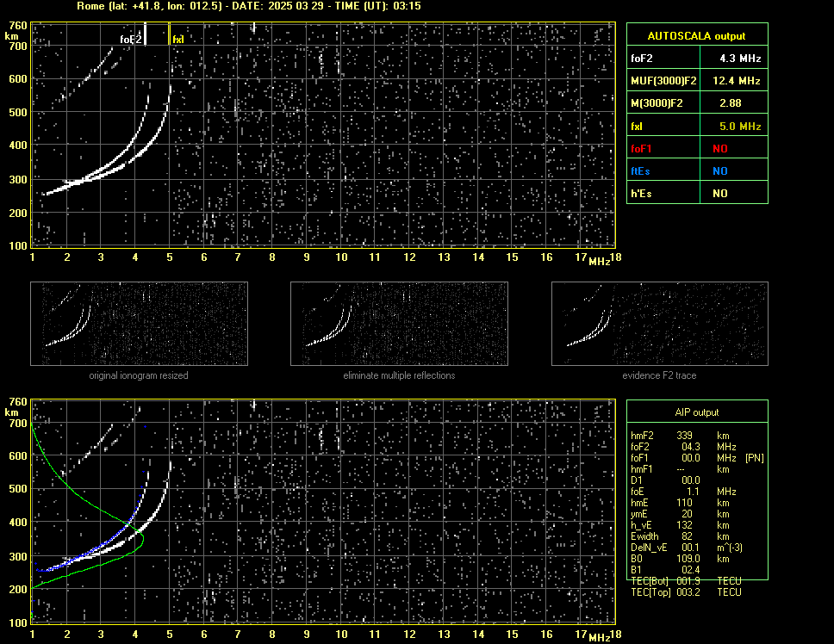Click the TEC[Top] 003.2 TECU row
The height and width of the screenshot is (644, 834).
686,592
